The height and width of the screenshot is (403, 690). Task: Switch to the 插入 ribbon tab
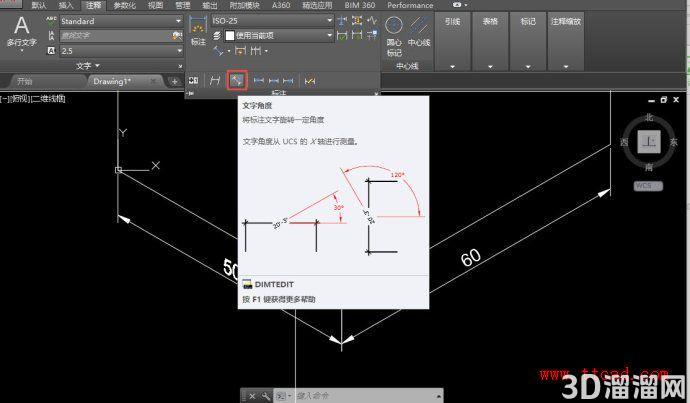66,5
